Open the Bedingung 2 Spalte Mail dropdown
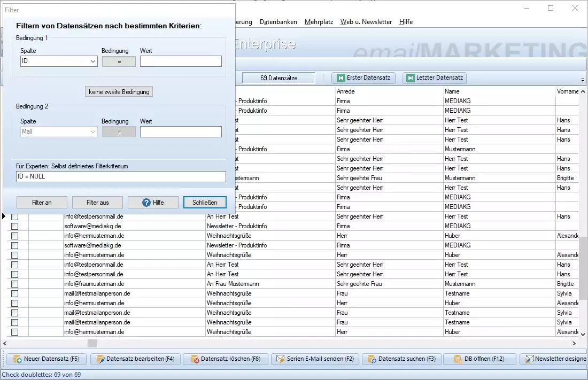The height and width of the screenshot is (380, 588). pos(93,131)
